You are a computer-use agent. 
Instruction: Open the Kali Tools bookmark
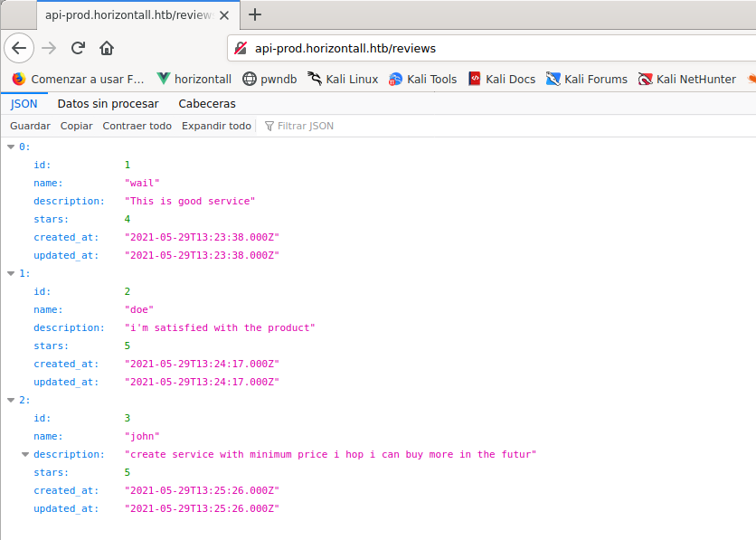(422, 79)
